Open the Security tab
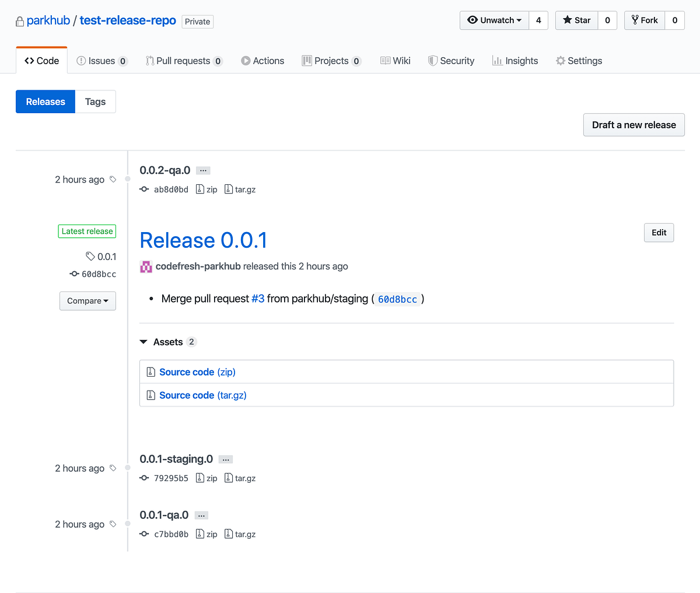This screenshot has height=593, width=700. coord(451,60)
